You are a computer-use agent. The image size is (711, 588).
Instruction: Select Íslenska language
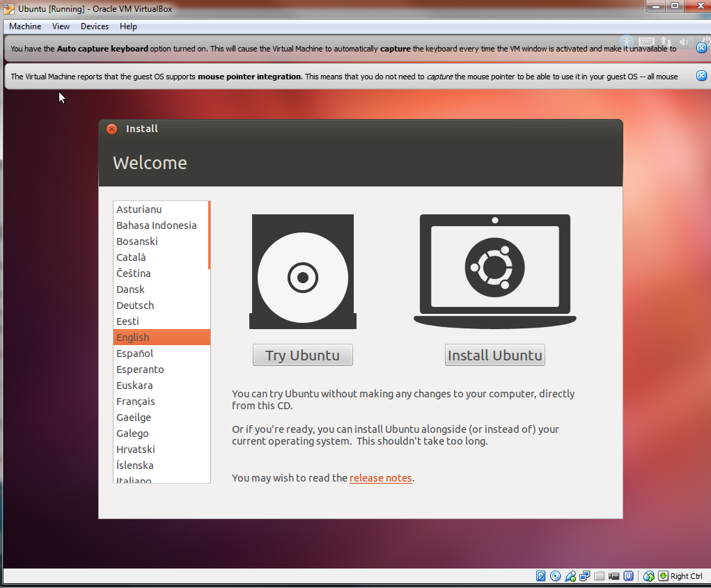coord(161,466)
